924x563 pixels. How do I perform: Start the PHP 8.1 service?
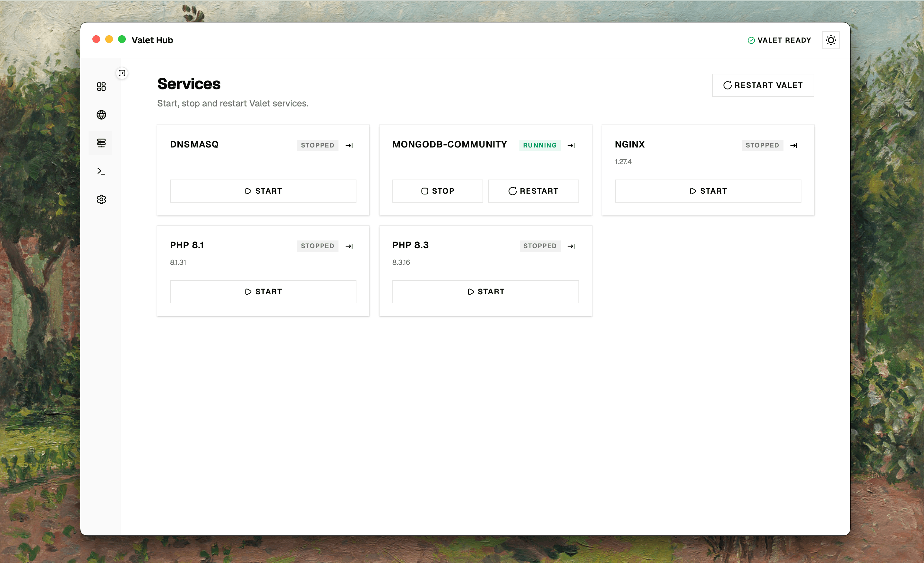click(x=263, y=292)
